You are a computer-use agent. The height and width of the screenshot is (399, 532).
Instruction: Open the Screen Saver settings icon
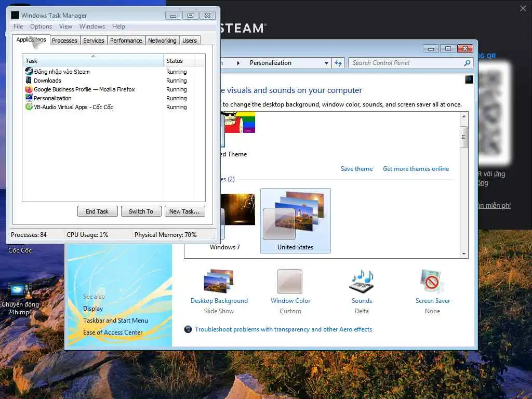[432, 281]
